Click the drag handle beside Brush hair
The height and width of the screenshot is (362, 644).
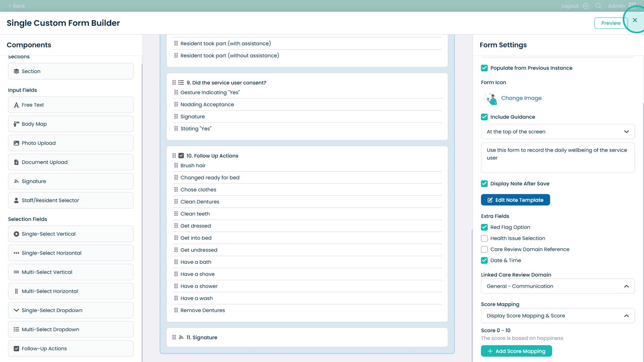click(x=176, y=165)
